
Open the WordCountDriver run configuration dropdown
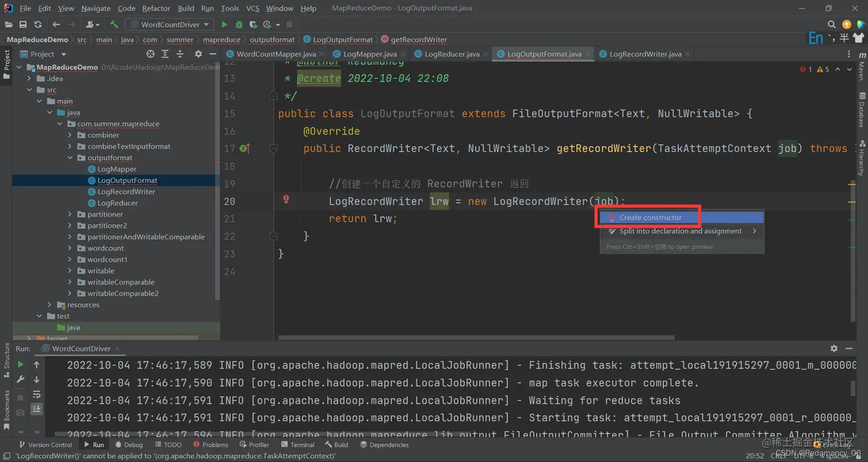pos(170,25)
